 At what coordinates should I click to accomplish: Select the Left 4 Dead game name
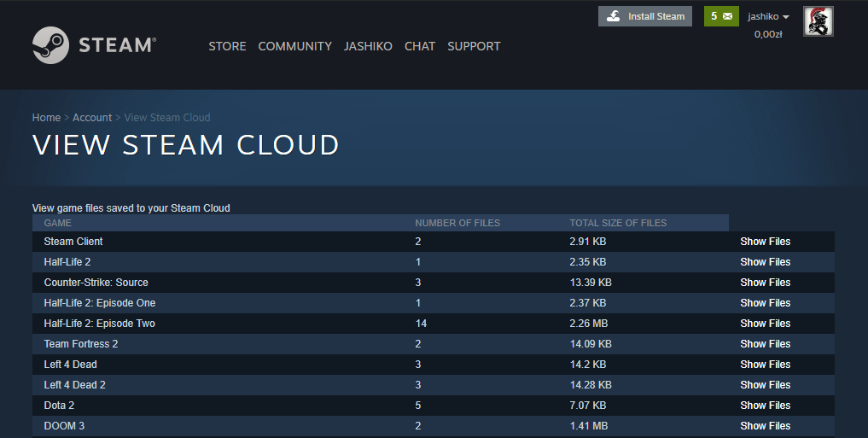click(x=70, y=365)
